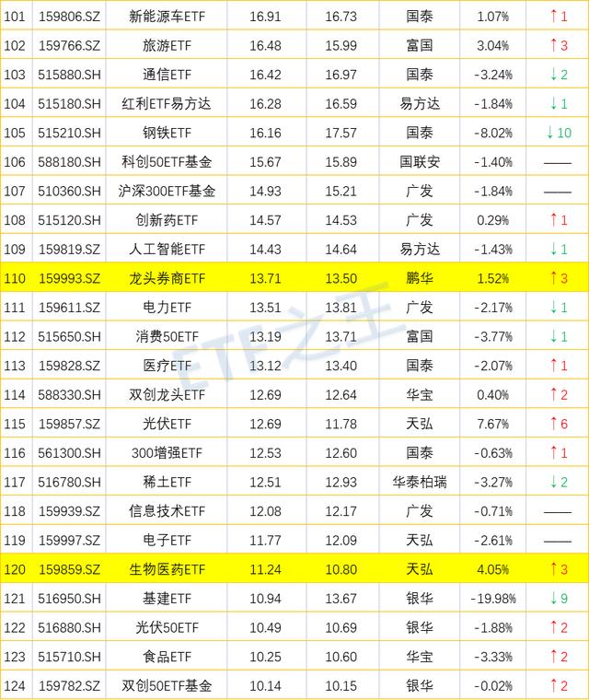Select rank number 101

15,17
